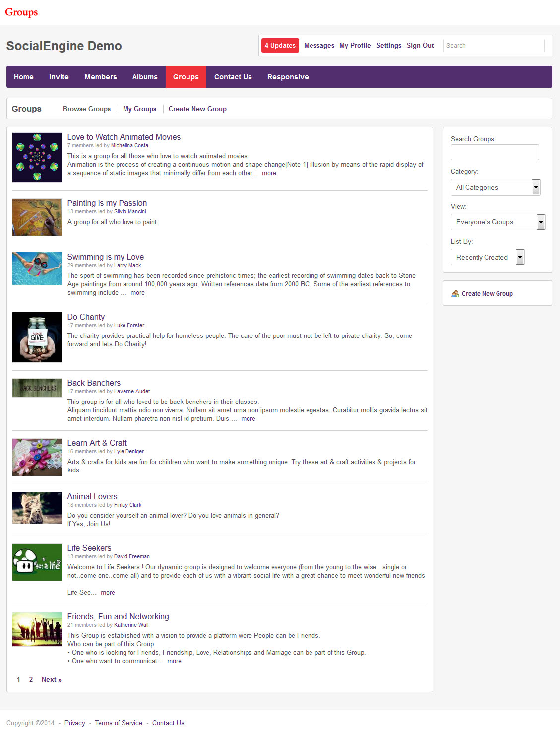Open the Love to Watch Animated Movies thumbnail
This screenshot has width=560, height=737.
click(x=37, y=157)
